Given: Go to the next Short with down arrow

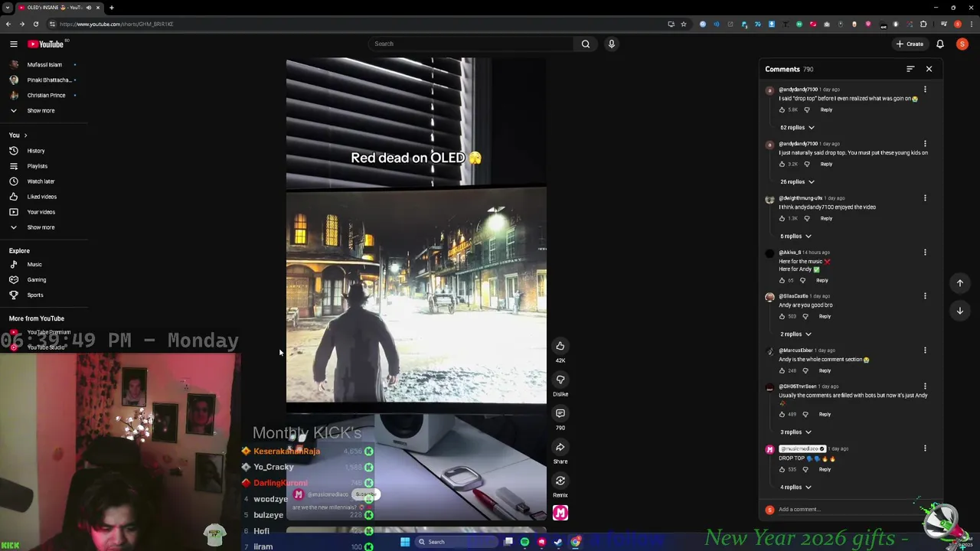Looking at the screenshot, I should pos(960,311).
